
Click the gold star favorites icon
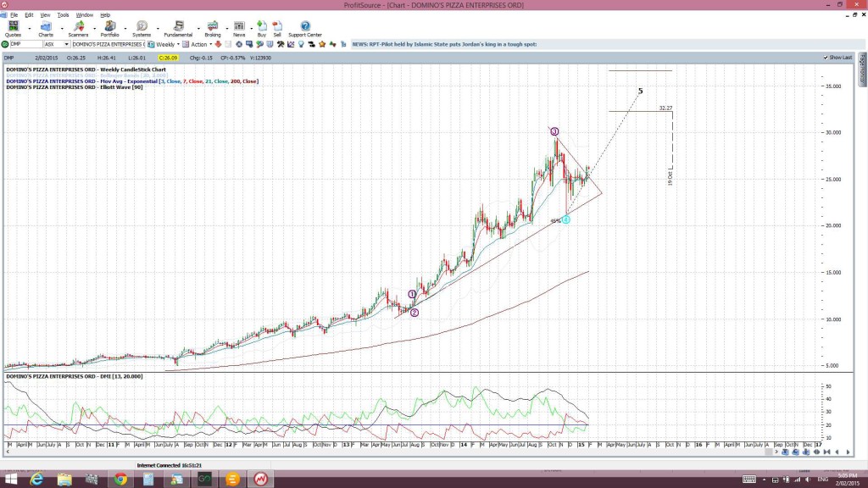click(x=323, y=44)
